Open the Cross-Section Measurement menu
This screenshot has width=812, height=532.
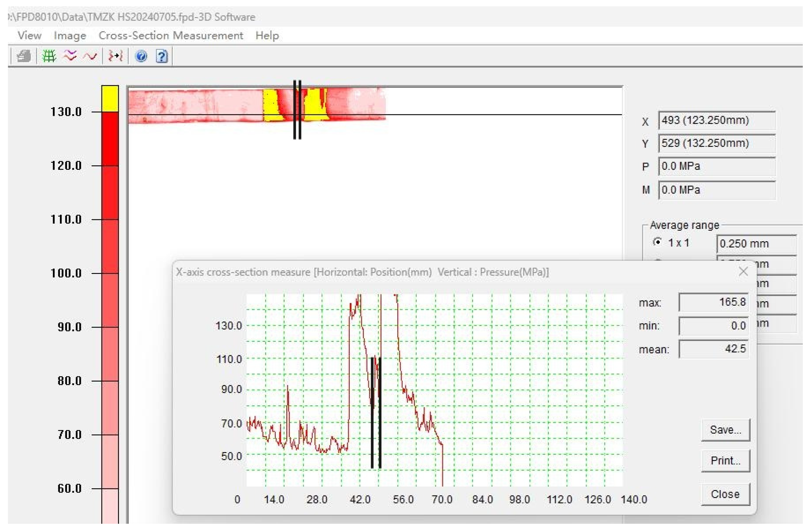[171, 36]
